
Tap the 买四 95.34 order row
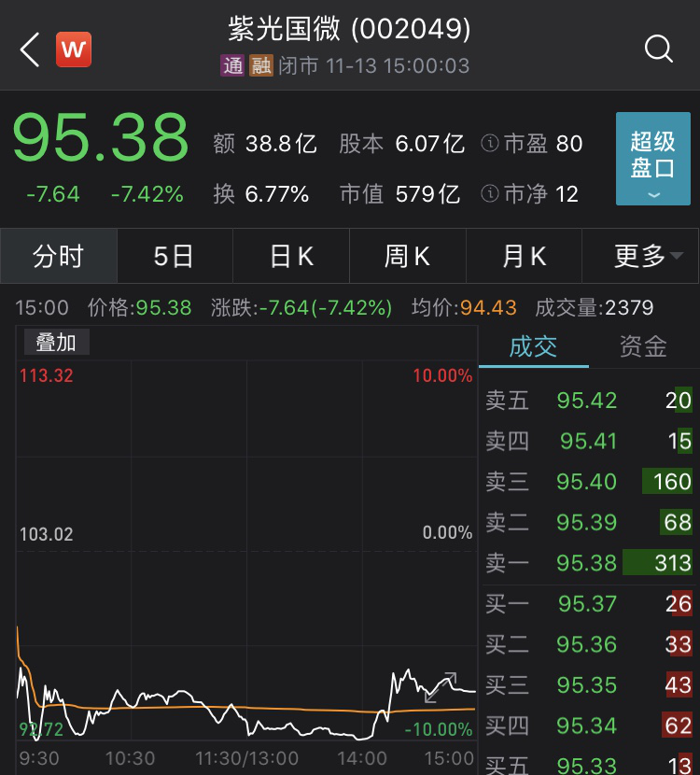pos(588,726)
